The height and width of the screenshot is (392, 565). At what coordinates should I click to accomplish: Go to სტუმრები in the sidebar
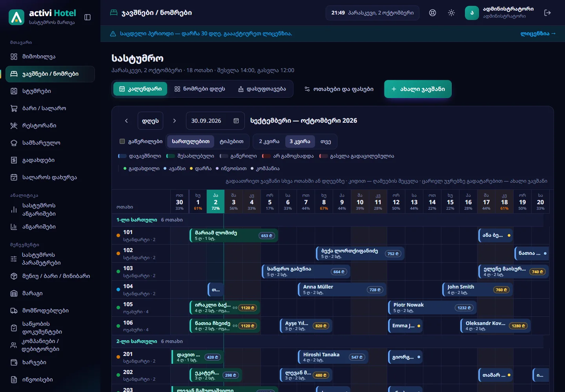pos(50,91)
